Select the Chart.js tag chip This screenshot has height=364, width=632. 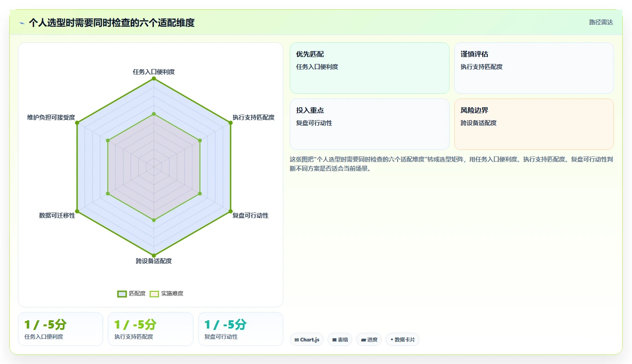307,340
